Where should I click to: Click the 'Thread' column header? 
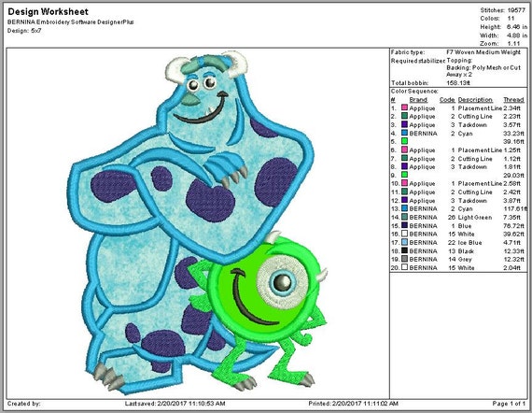tap(513, 100)
